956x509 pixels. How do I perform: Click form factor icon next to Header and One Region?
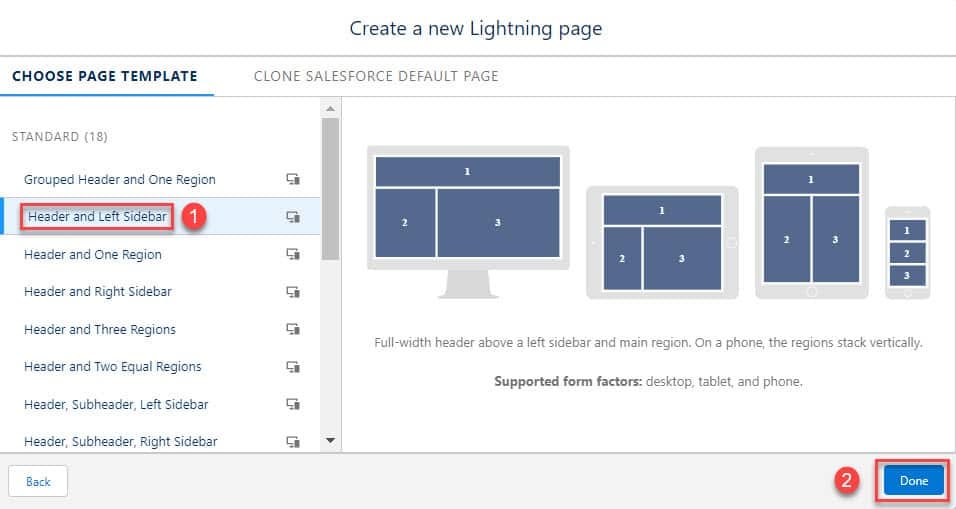click(293, 254)
